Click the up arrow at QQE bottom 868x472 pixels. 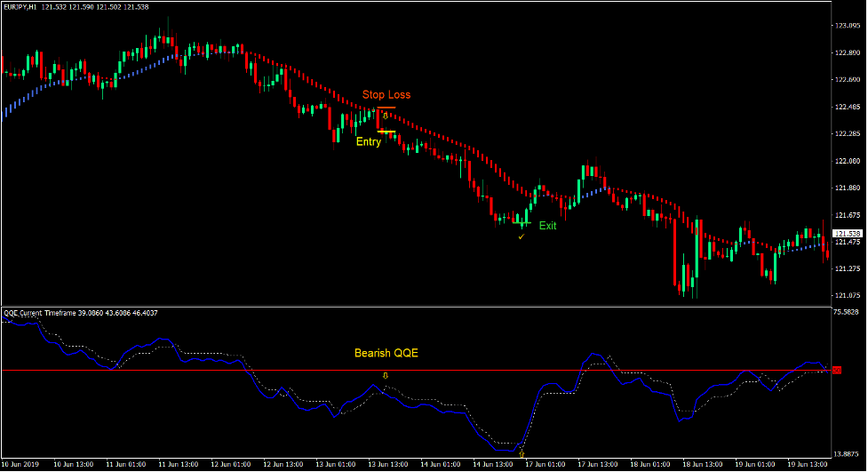click(522, 453)
